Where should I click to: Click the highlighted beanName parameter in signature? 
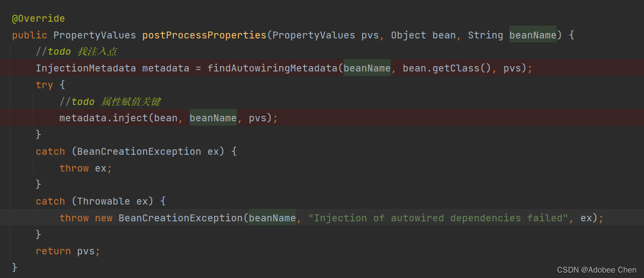coord(532,35)
